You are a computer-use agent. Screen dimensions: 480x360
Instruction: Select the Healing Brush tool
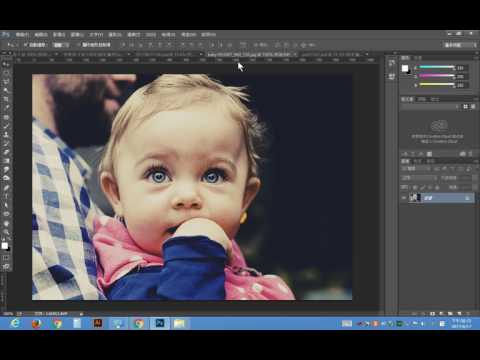[6, 117]
